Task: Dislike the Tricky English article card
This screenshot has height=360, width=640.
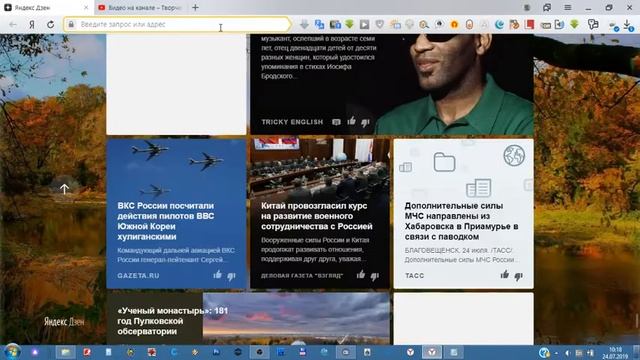Action: tap(365, 122)
